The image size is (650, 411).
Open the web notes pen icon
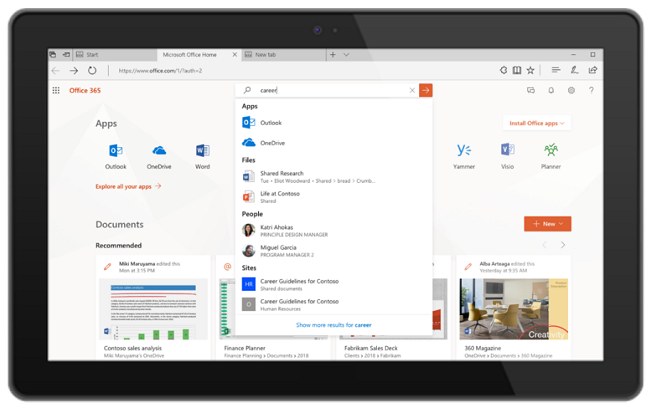(x=574, y=70)
